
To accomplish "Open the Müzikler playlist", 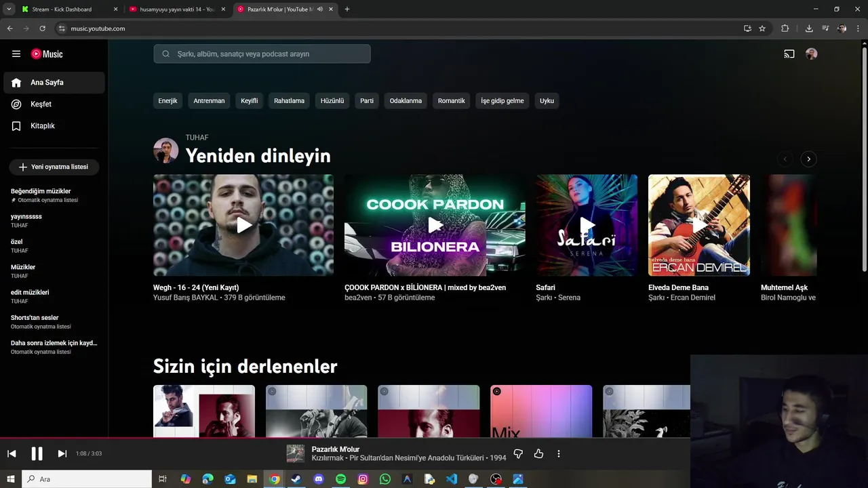I will pos(54,271).
